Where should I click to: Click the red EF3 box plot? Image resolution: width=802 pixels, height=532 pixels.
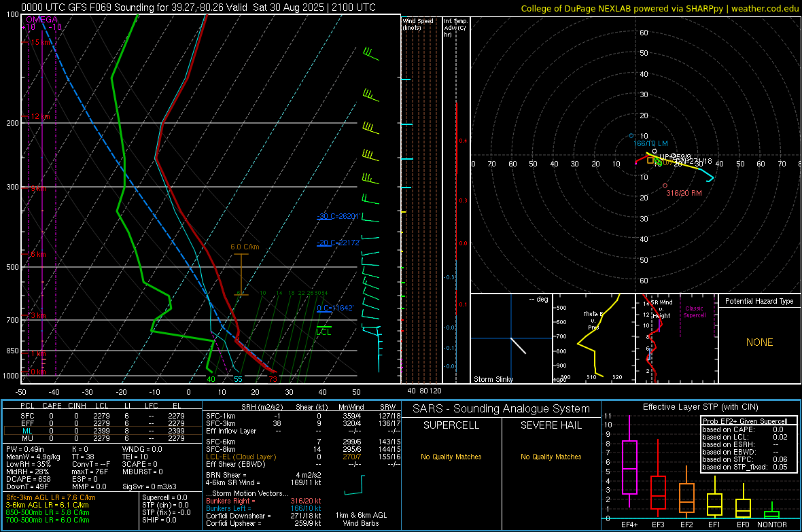[658, 478]
